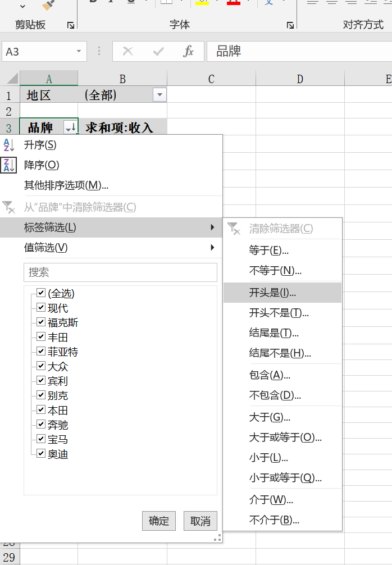
Task: Choose the 等于(E)... label filter
Action: point(282,250)
